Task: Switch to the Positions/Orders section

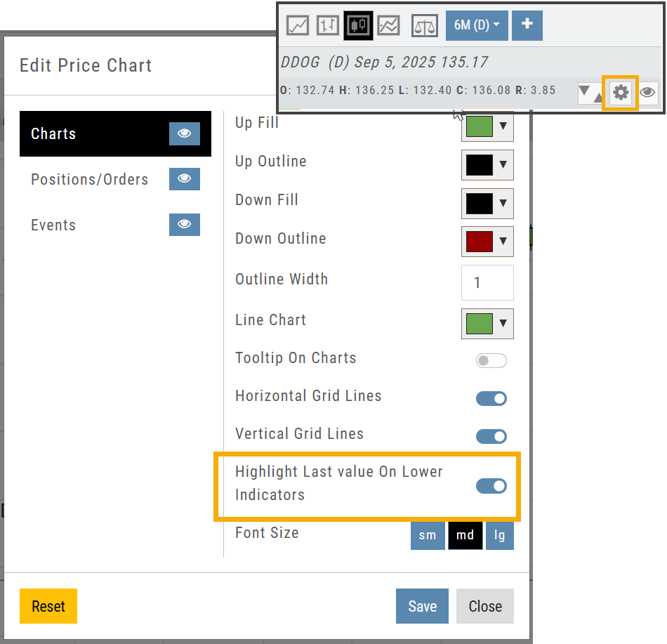Action: [90, 179]
